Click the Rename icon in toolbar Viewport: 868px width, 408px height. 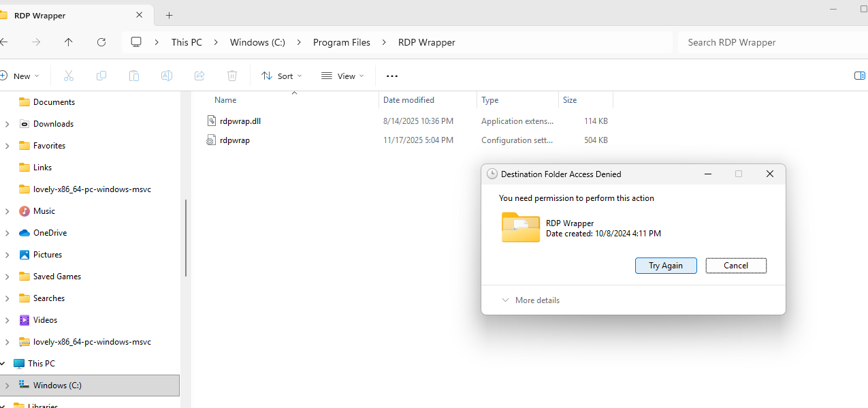(x=167, y=76)
